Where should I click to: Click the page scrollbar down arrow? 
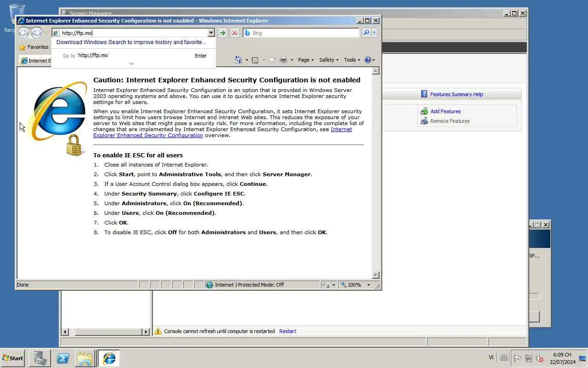point(375,275)
